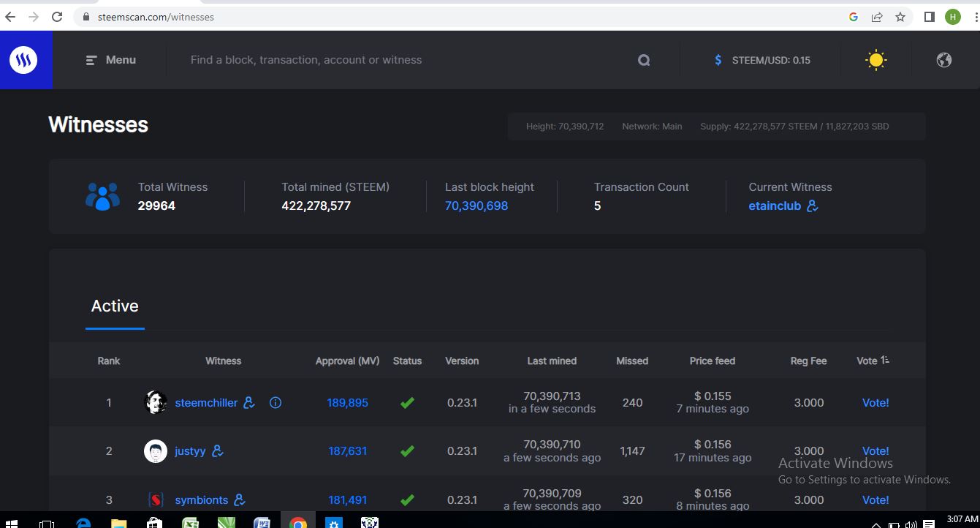Click steemchiller's last mined block 70,390,713

[x=552, y=396]
